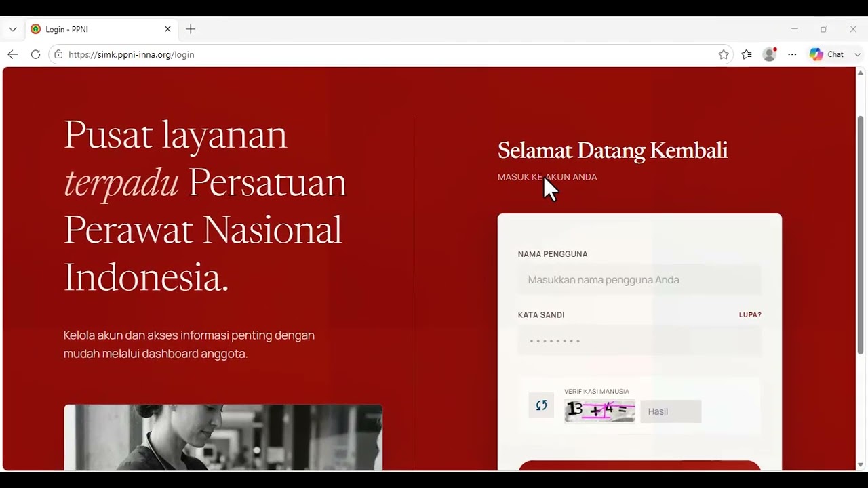Open the browser settings ellipsis menu
Viewport: 868px width, 488px height.
pos(792,54)
